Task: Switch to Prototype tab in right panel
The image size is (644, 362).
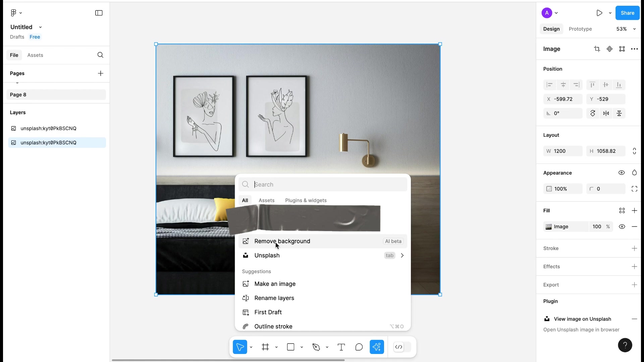Action: [x=580, y=29]
